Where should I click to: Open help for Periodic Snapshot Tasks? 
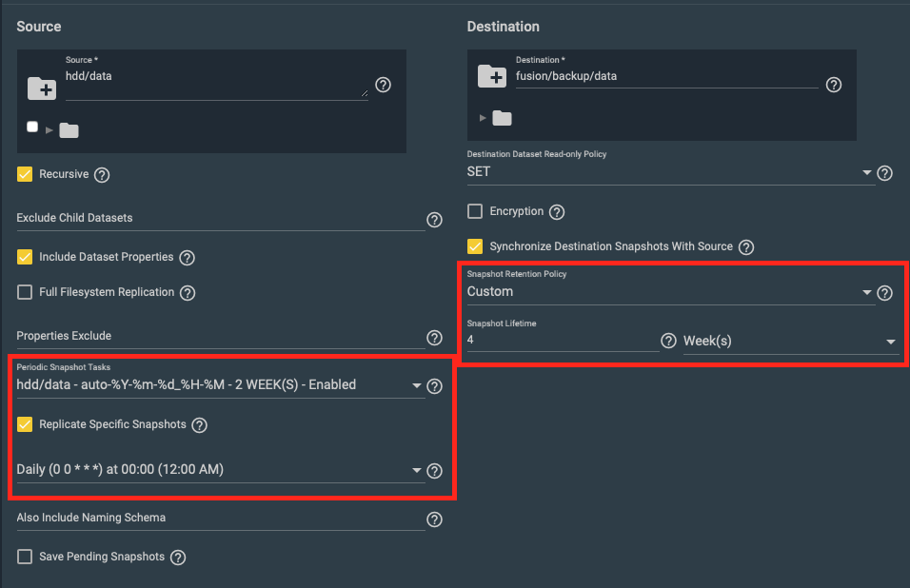point(434,386)
